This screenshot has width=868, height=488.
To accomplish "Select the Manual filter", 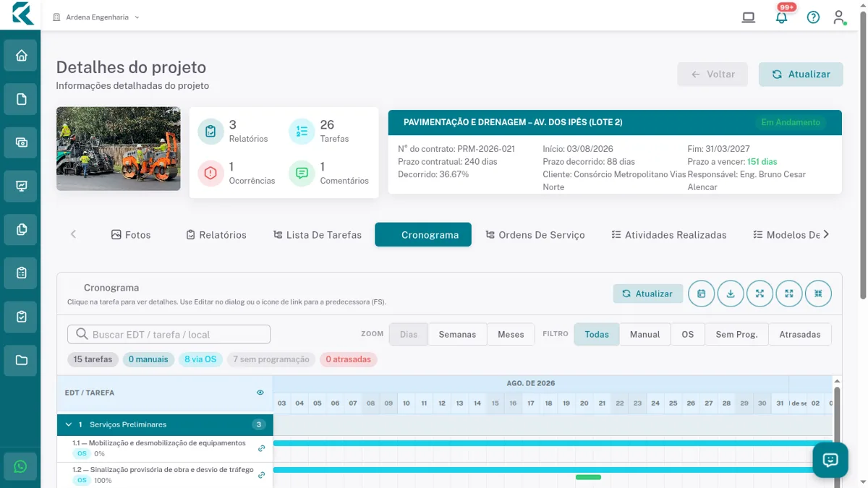I will pyautogui.click(x=644, y=334).
